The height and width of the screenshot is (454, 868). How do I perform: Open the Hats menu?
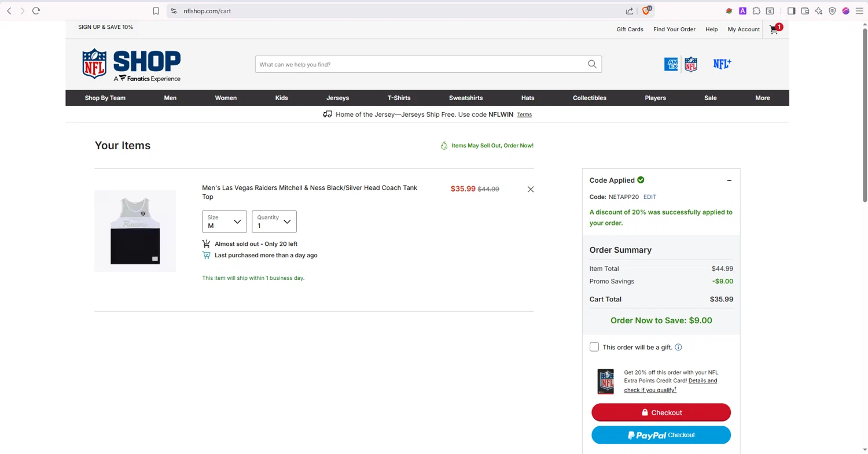click(x=528, y=98)
